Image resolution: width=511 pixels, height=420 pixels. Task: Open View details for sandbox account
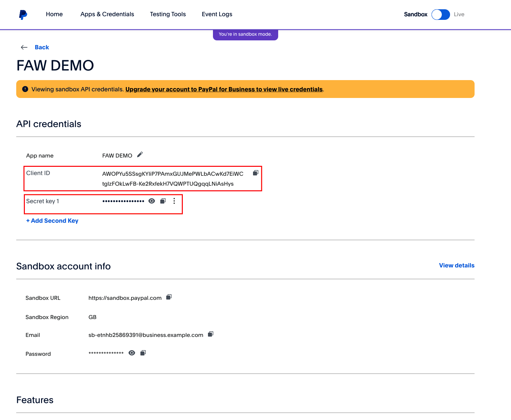click(456, 265)
